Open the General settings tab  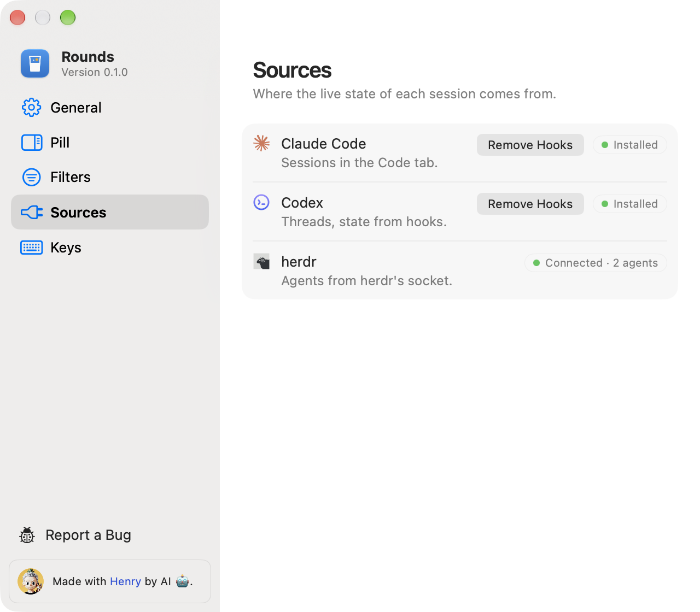point(110,108)
